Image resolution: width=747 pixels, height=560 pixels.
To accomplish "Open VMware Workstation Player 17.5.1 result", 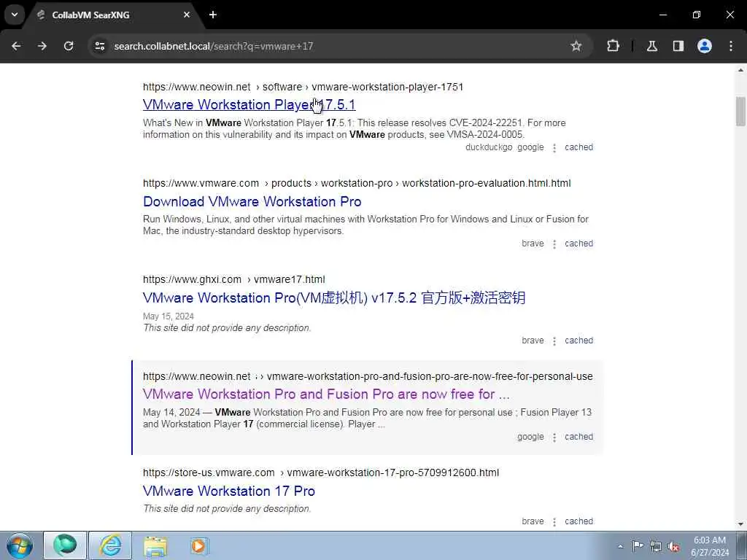I will click(249, 105).
